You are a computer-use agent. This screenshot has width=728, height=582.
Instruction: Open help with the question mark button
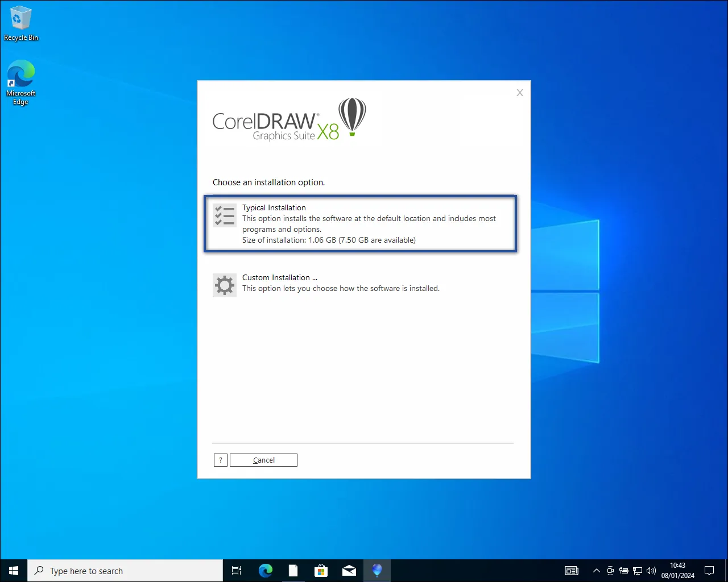[221, 460]
